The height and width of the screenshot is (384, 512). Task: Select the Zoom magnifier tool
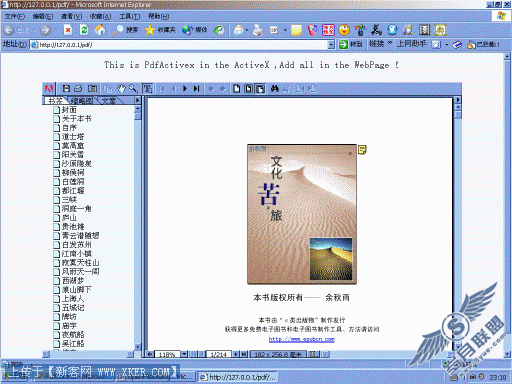click(133, 89)
